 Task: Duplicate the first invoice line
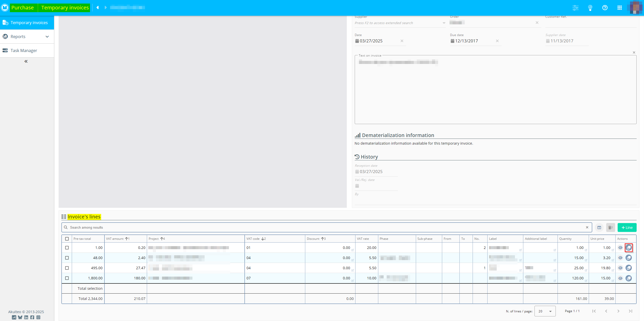coord(629,248)
